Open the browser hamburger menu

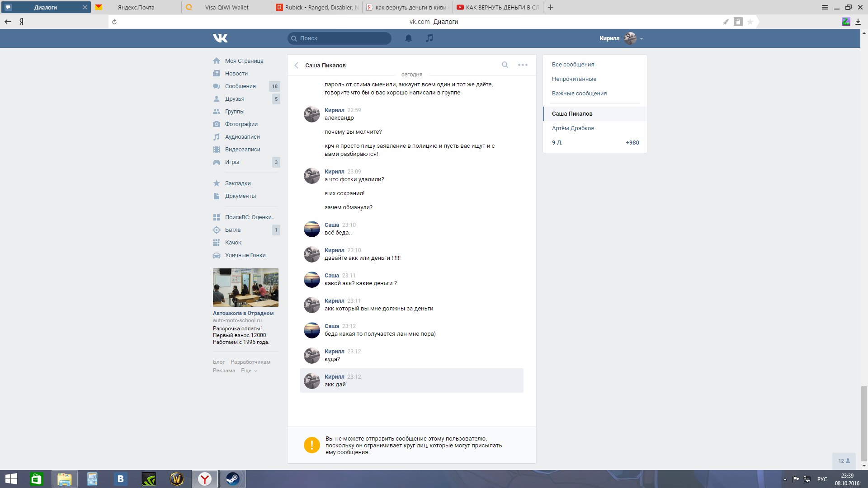tap(825, 7)
